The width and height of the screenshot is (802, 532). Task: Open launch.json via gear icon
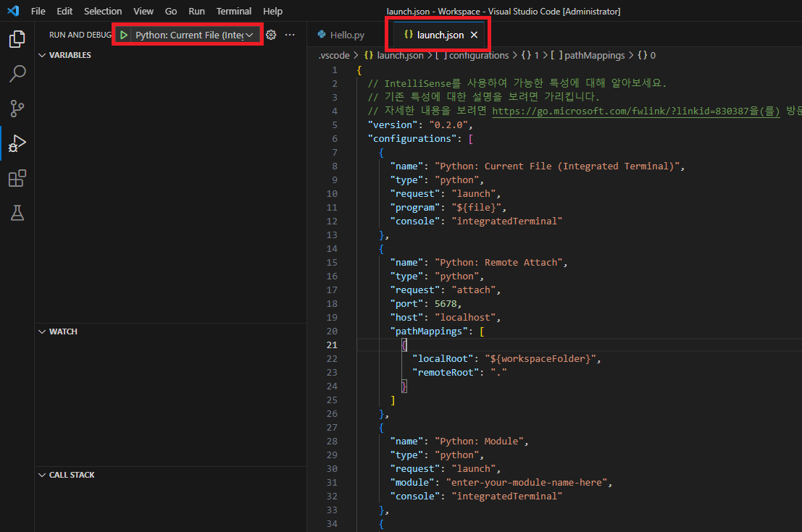pos(271,35)
